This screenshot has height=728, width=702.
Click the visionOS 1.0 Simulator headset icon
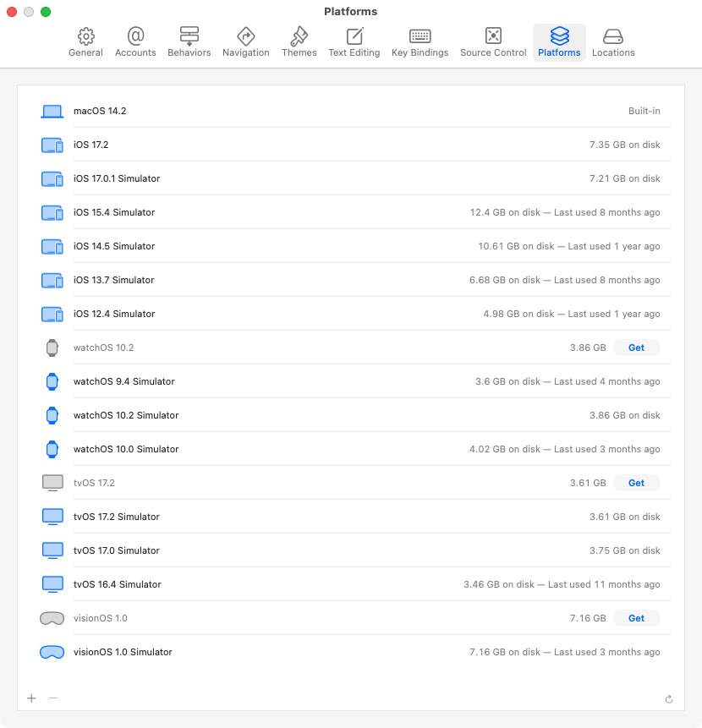[52, 652]
